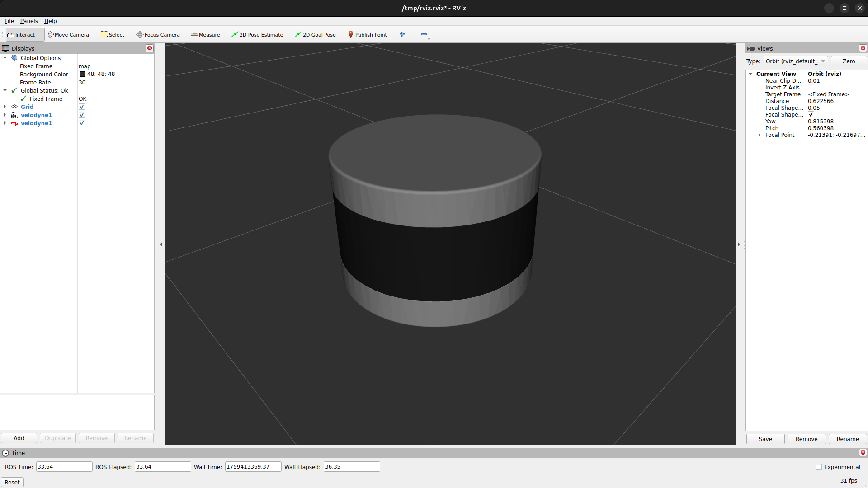Open the view Type dropdown
Screen dimensions: 868x488
pyautogui.click(x=795, y=61)
